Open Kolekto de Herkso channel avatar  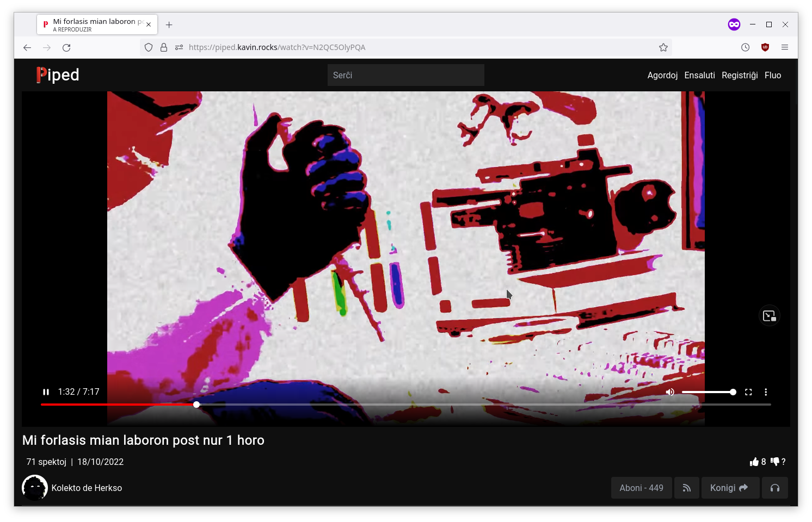[x=35, y=488]
